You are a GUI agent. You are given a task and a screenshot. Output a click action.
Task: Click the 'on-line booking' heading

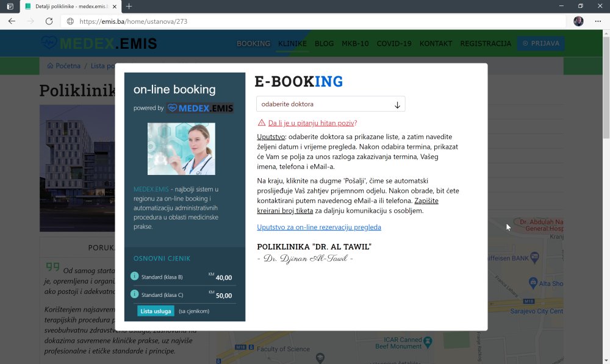[174, 90]
